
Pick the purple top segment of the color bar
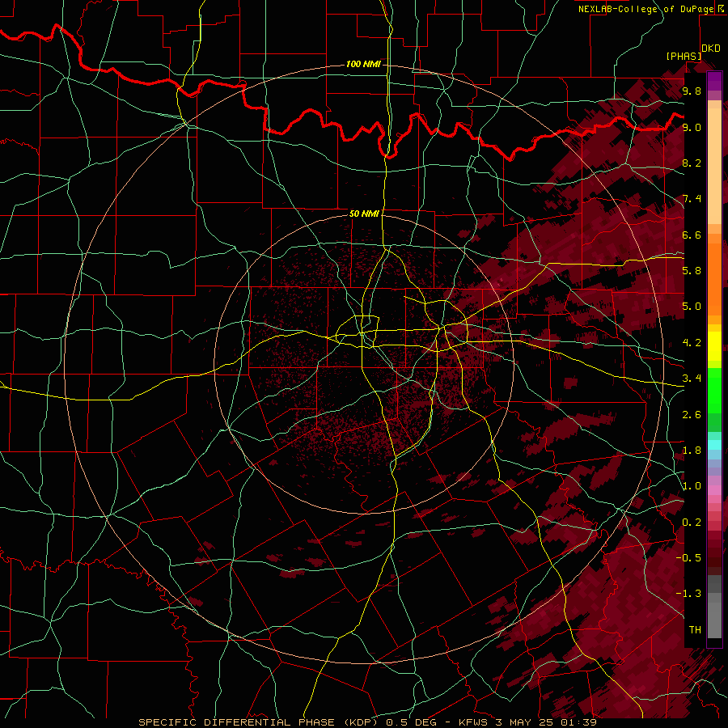tap(714, 81)
